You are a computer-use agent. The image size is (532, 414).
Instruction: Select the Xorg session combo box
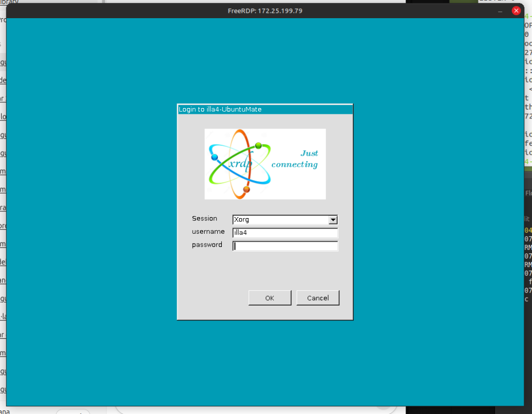pos(281,220)
